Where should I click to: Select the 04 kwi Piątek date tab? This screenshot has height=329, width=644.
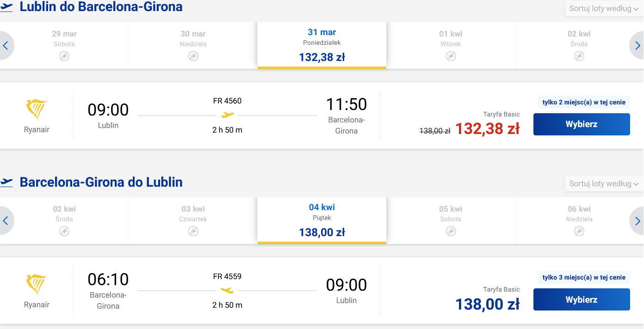[322, 220]
